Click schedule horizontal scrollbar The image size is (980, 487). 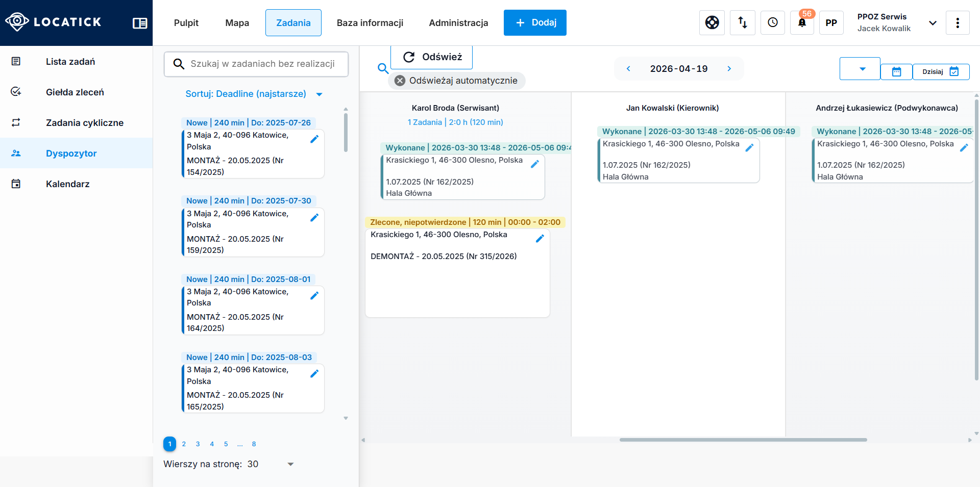pos(743,440)
